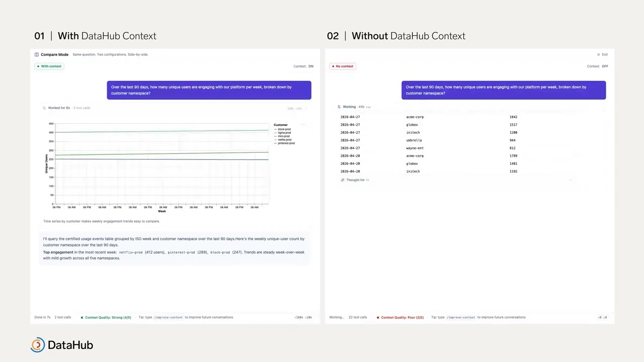Screen dimensions: 644x362
Task: Click the acme-corp cell with value 1842
Action: coord(415,117)
